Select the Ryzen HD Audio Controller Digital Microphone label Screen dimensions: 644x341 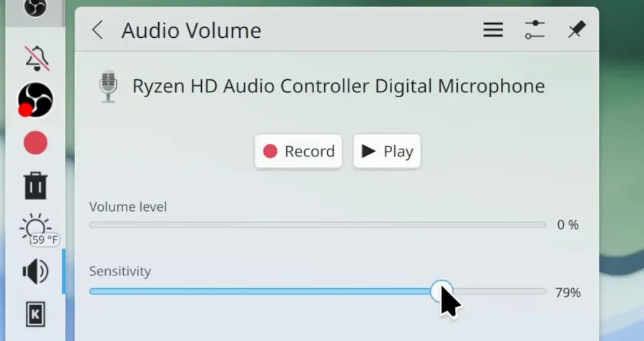point(338,87)
